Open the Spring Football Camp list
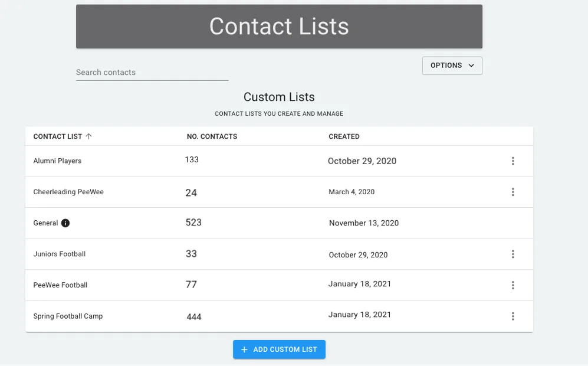The image size is (588, 366). [68, 316]
